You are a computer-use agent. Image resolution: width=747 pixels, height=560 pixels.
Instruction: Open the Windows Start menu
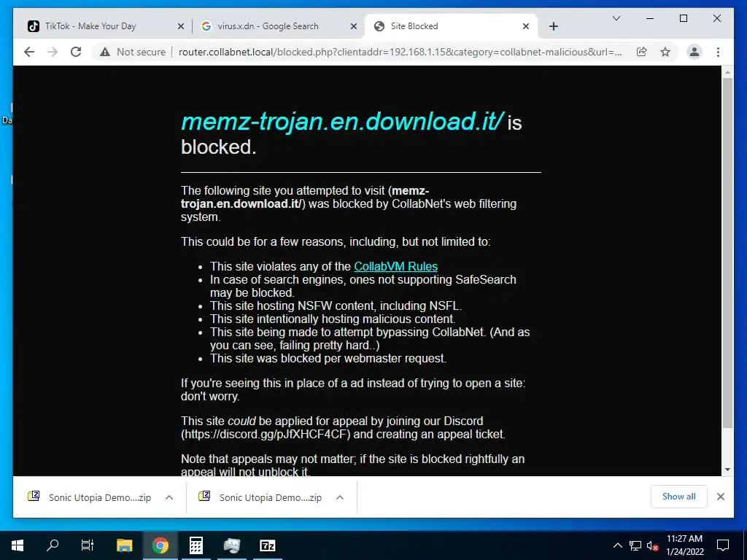(18, 545)
